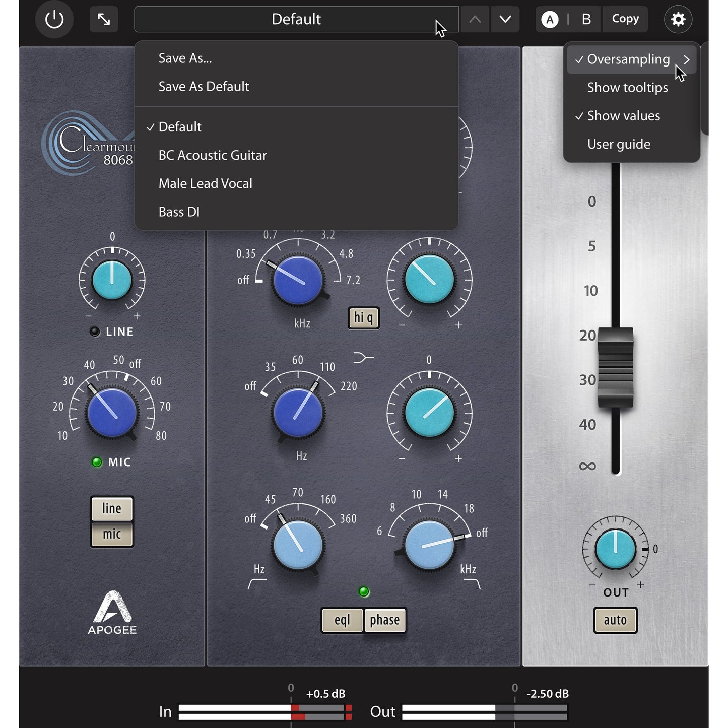Toggle the hi q button

click(363, 318)
